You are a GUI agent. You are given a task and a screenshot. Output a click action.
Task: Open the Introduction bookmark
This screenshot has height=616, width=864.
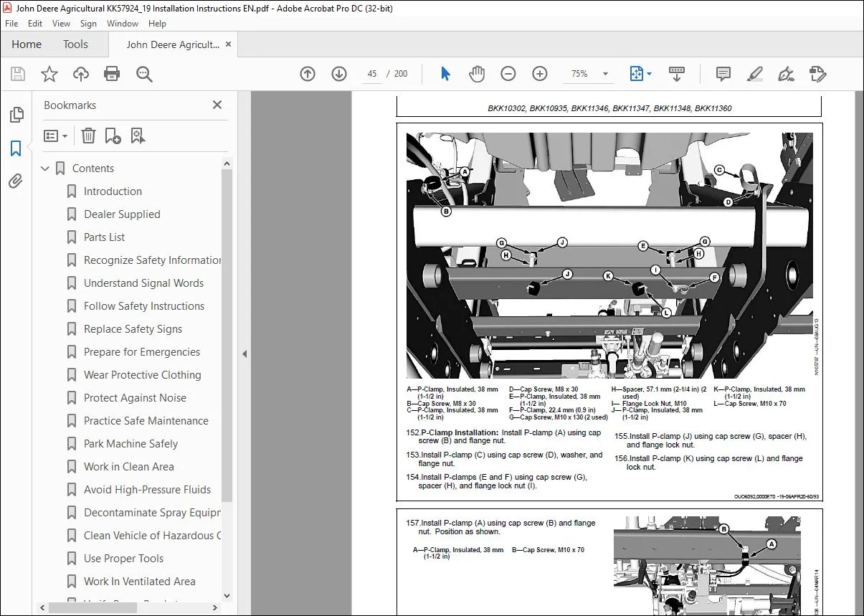113,191
